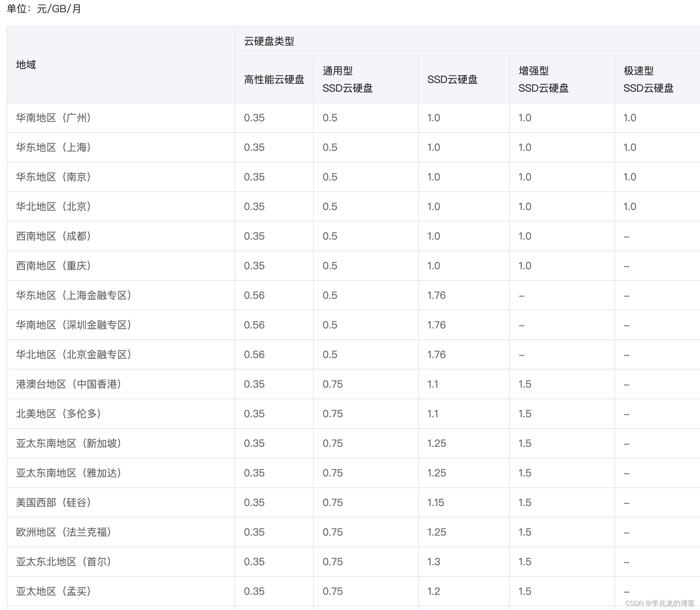
Task: Click the 极速型SSD云硬盘 column header
Action: pos(648,79)
